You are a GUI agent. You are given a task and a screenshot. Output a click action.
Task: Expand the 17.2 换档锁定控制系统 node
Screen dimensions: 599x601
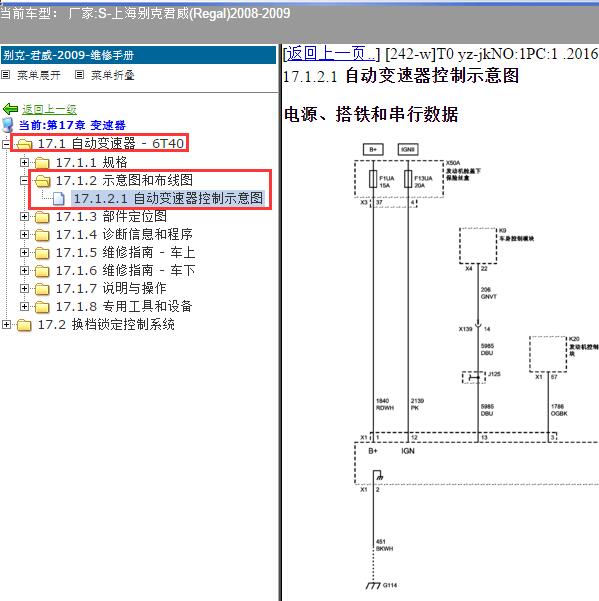[x=6, y=325]
